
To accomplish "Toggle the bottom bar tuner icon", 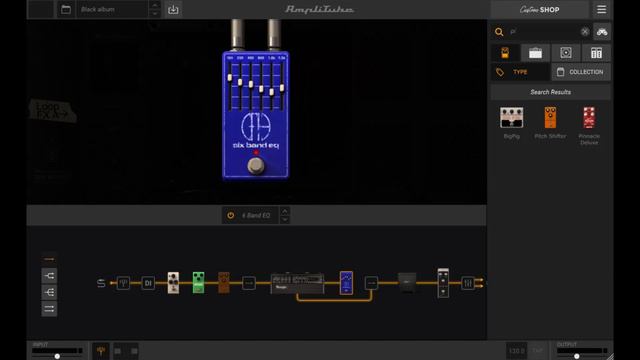I will pos(101,351).
